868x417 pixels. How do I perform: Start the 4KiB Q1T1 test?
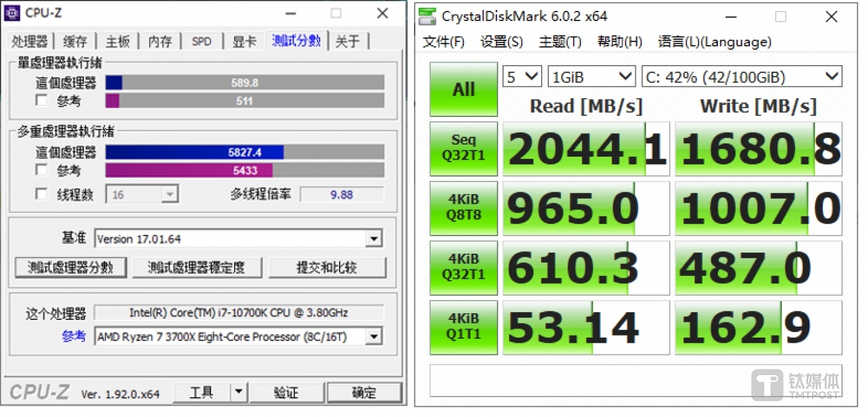click(x=464, y=327)
